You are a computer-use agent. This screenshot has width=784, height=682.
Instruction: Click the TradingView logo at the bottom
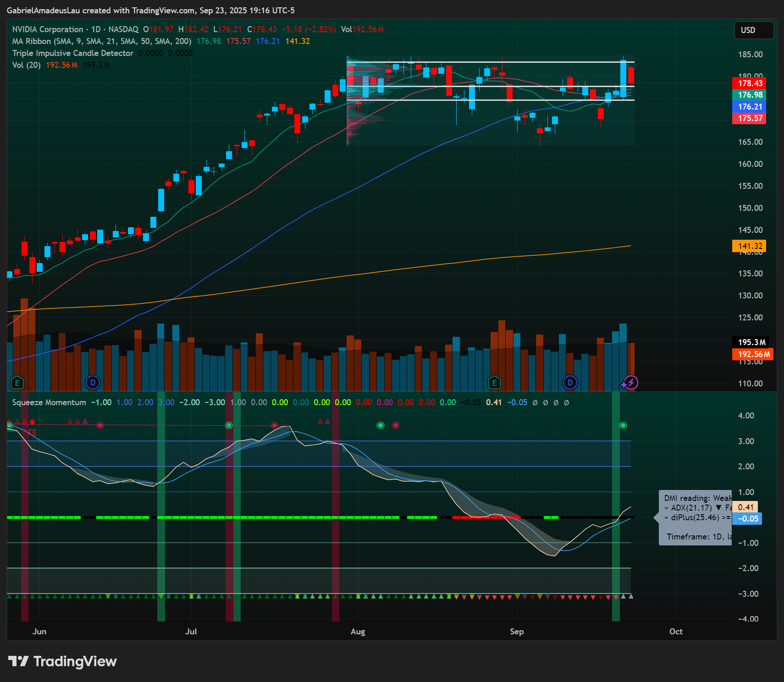63,661
